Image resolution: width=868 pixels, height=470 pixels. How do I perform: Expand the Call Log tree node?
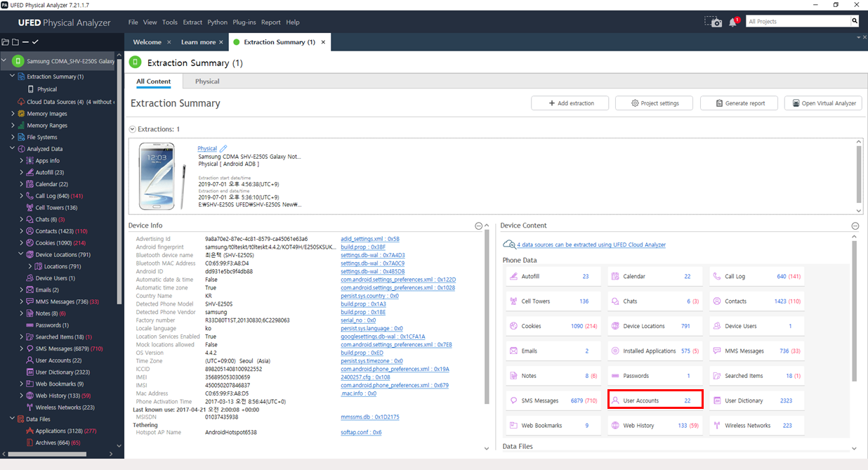point(21,196)
